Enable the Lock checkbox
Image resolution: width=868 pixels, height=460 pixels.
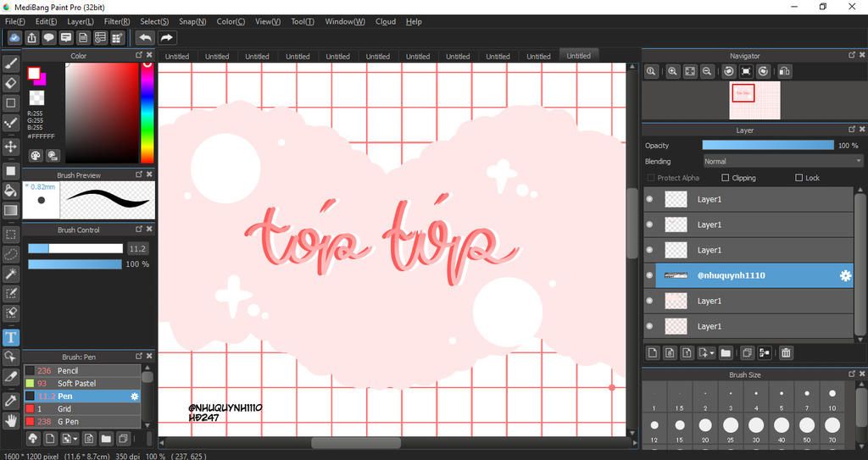[x=798, y=178]
